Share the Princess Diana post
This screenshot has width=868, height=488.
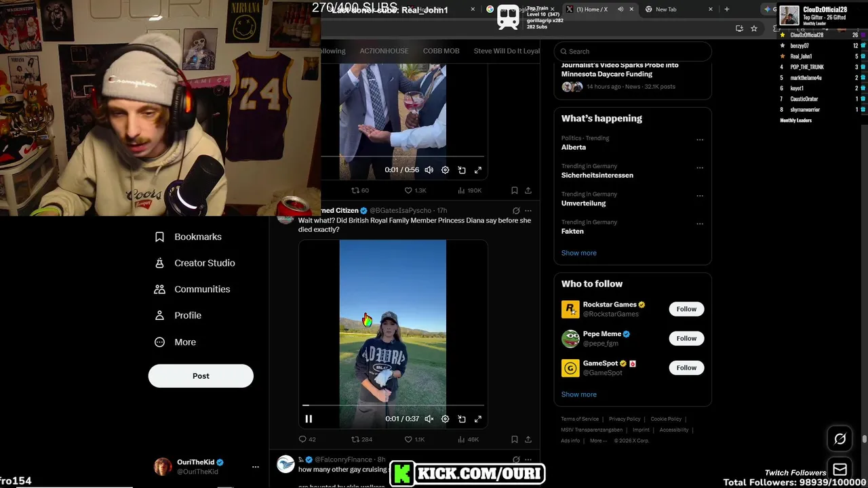[x=528, y=439]
